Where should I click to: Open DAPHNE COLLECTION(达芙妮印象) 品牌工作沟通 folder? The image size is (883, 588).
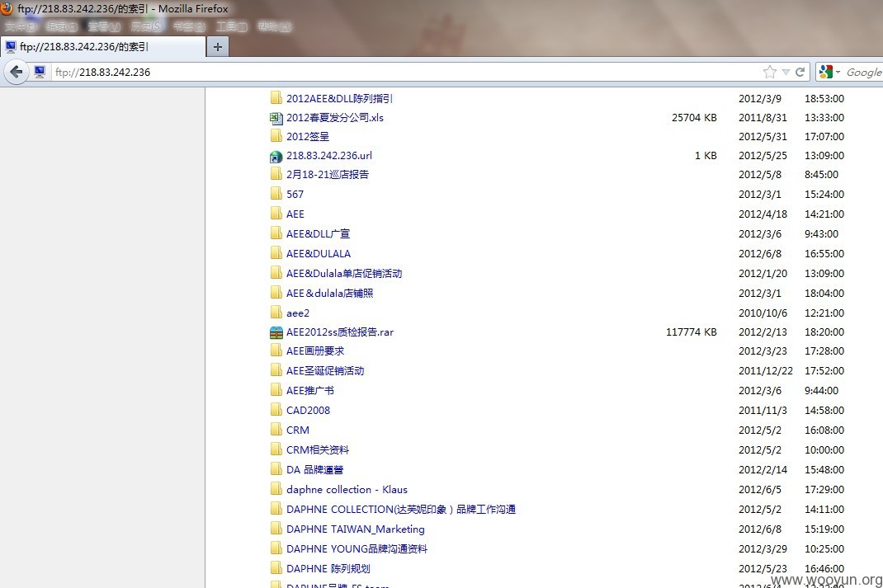[401, 509]
